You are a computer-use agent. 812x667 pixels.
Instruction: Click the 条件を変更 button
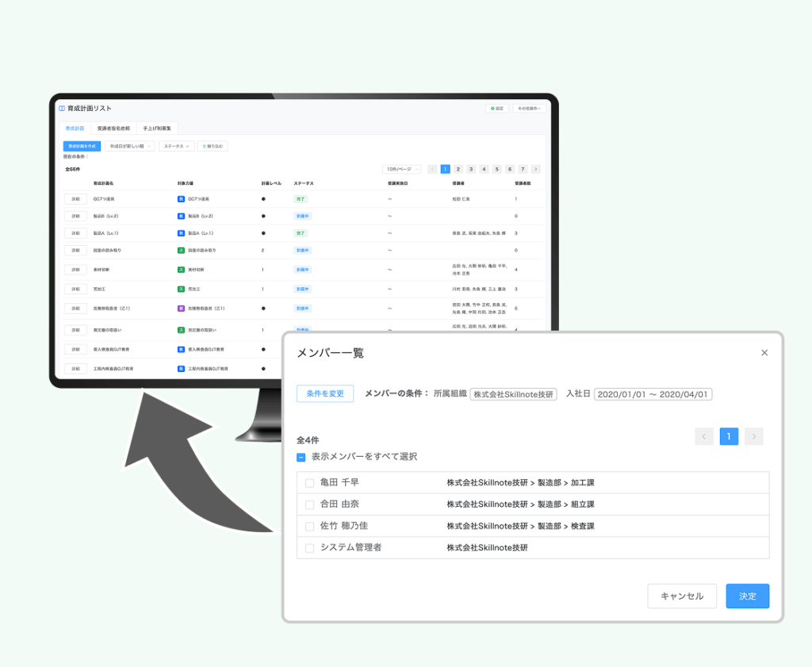[x=325, y=393]
